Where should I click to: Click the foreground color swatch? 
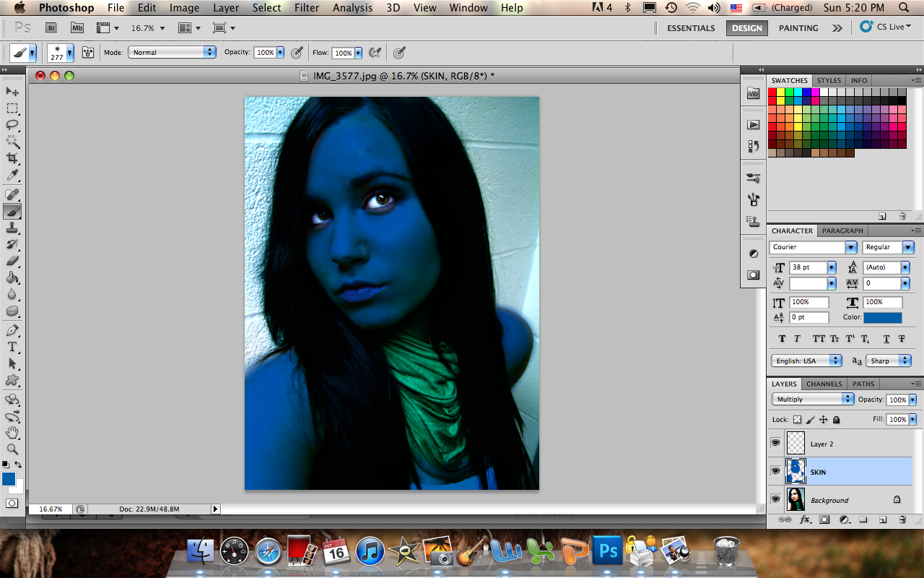tap(9, 479)
